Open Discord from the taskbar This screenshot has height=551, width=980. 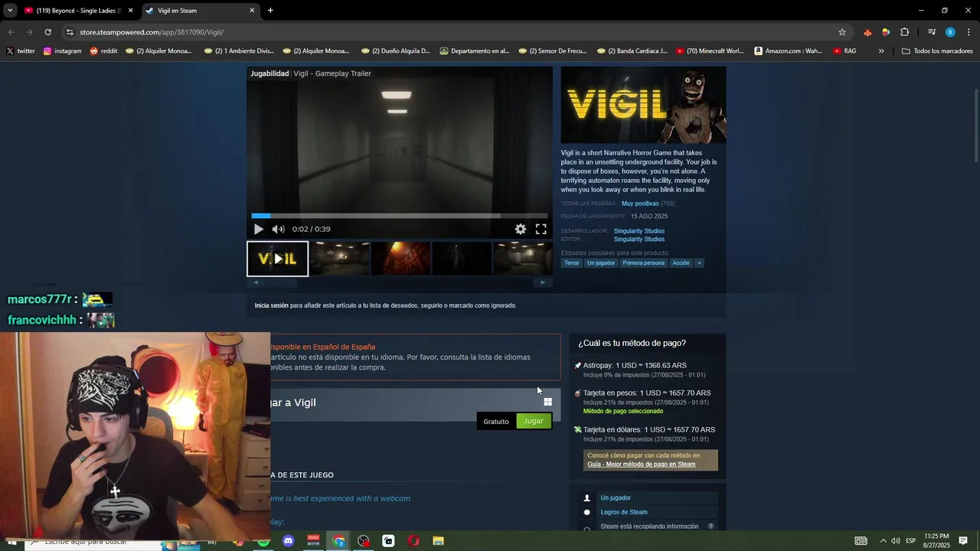[x=288, y=541]
